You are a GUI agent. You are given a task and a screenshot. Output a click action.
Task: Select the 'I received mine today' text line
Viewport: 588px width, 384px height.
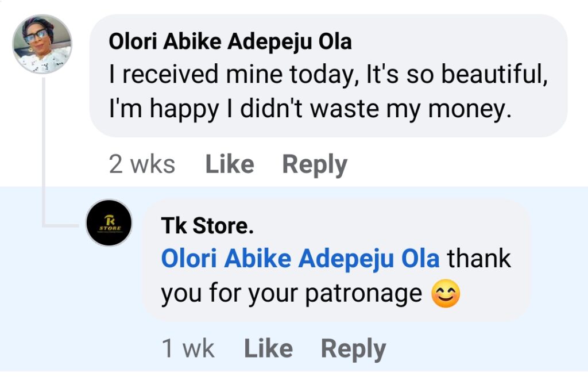point(327,75)
